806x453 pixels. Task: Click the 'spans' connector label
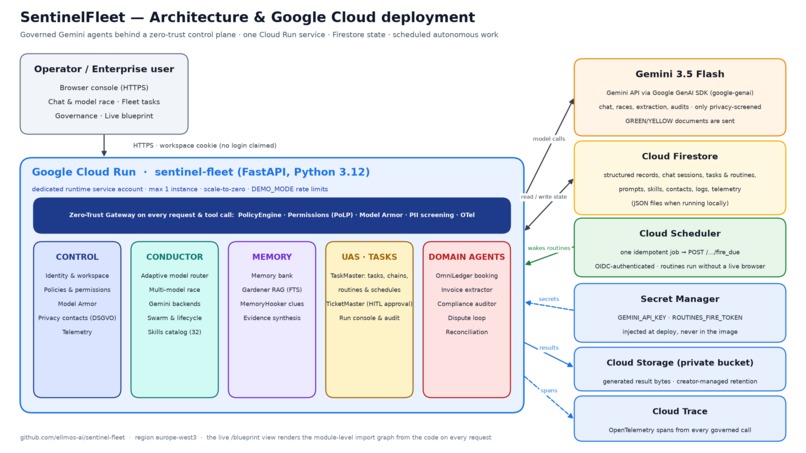[548, 390]
